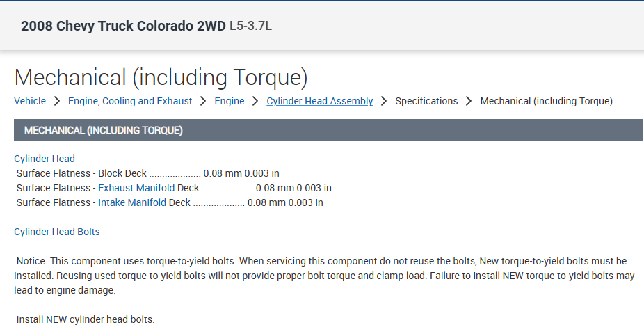Click the chevron after Specifications breadcrumb

(469, 101)
